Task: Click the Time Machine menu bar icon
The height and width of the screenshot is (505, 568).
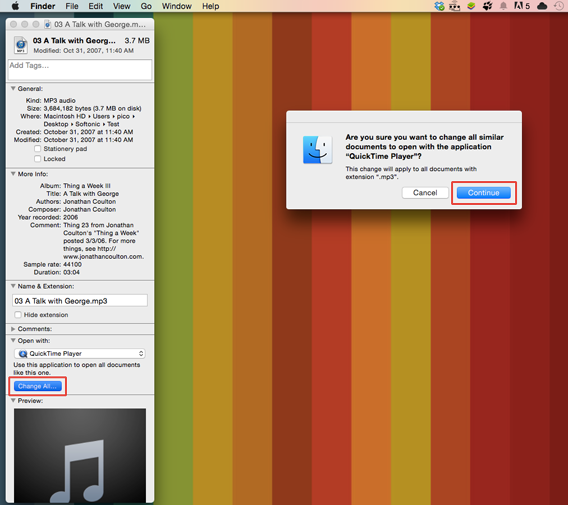Action: point(558,6)
